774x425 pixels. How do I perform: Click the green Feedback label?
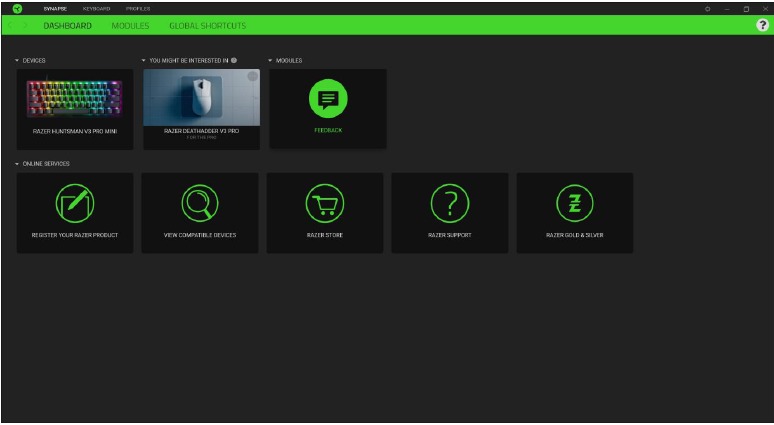click(x=328, y=130)
